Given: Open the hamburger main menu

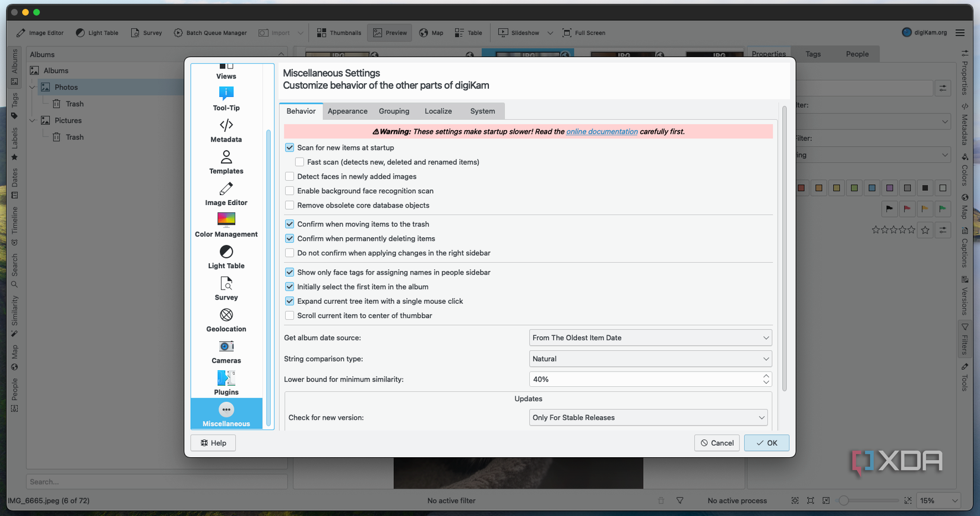Looking at the screenshot, I should pos(960,33).
